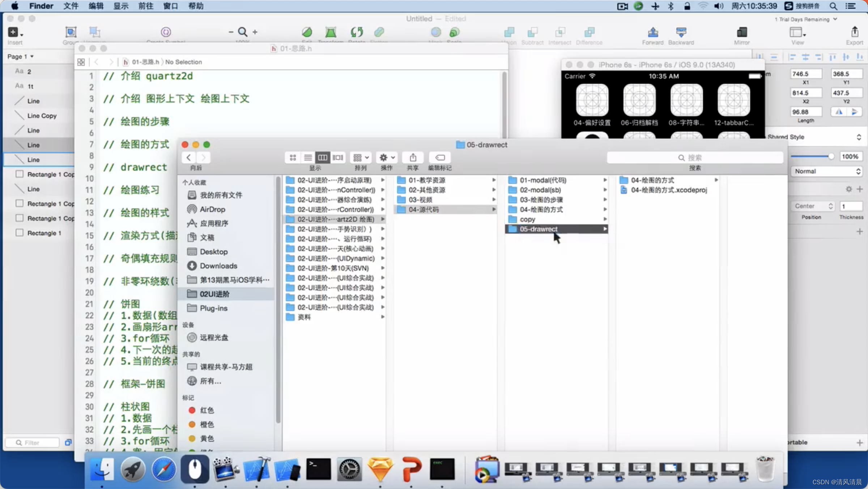Expand the 04-绘图的方式 folder in last column
The image size is (868, 489).
pos(716,180)
